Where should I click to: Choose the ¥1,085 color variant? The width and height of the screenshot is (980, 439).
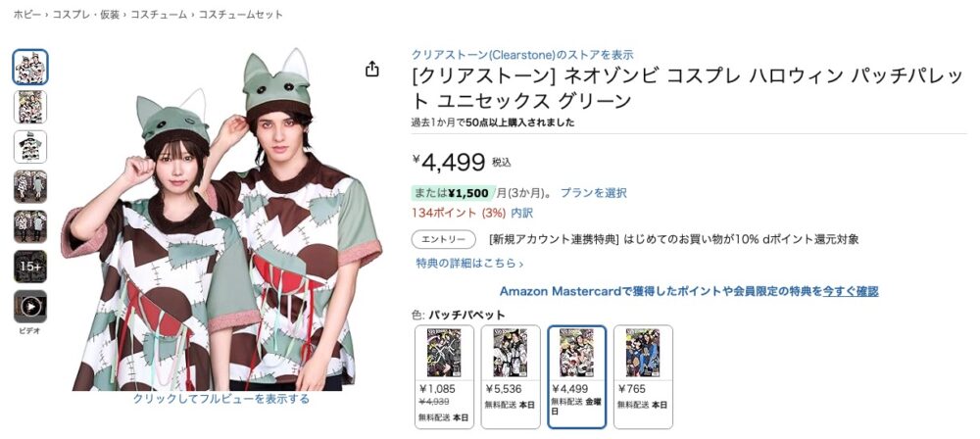coord(444,376)
